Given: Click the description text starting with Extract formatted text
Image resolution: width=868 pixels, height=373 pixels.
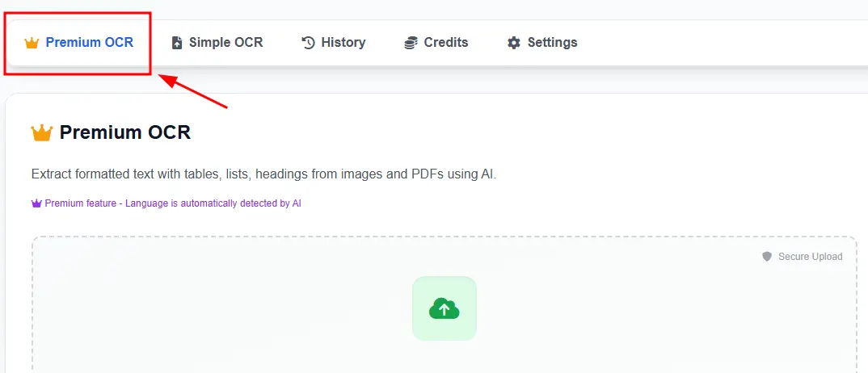Looking at the screenshot, I should [x=263, y=174].
